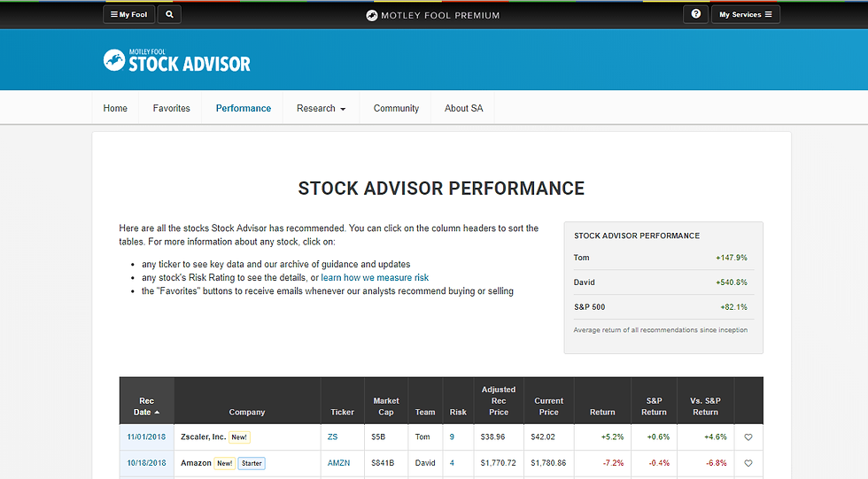The image size is (868, 479).
Task: Click the Stock Advisor Performance heading
Action: [x=441, y=189]
